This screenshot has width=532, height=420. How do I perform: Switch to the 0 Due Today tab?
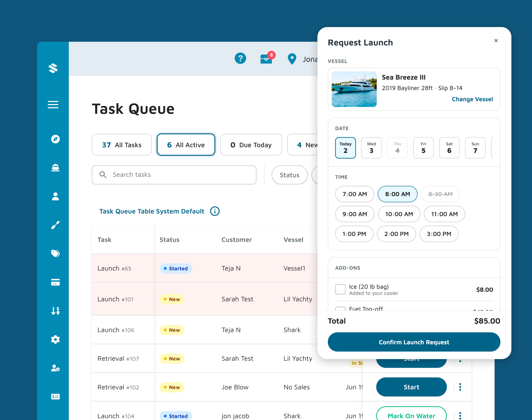(x=251, y=145)
